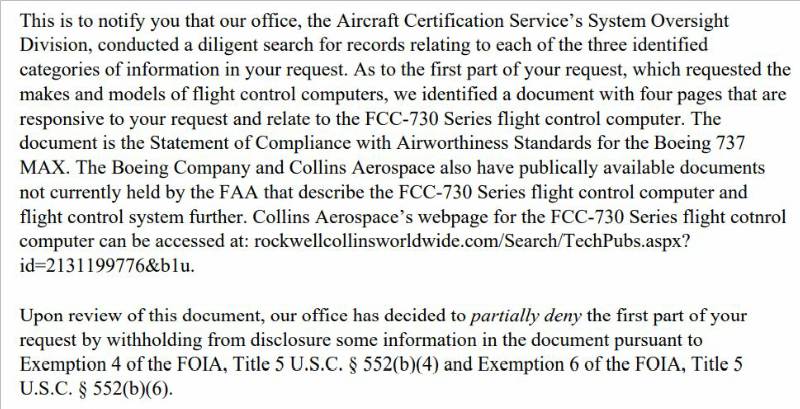Click the words 'System Oversight'

659,21
